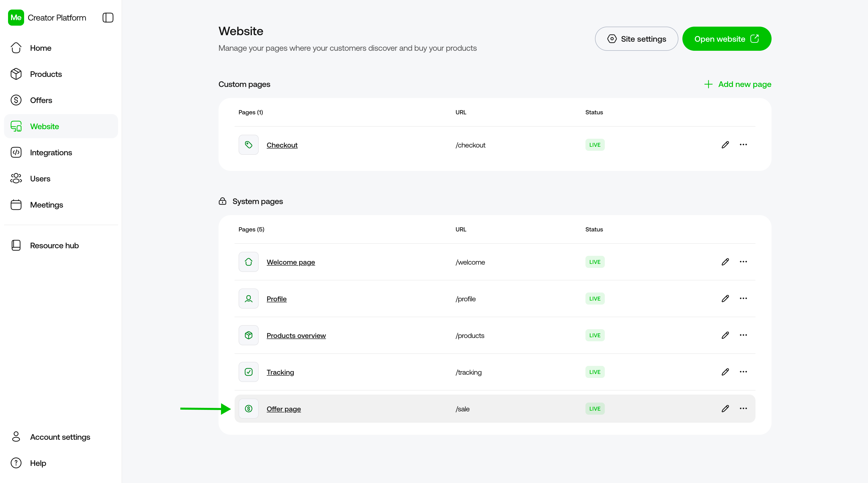This screenshot has width=868, height=483.
Task: Open Resource hub in the sidebar
Action: point(61,245)
